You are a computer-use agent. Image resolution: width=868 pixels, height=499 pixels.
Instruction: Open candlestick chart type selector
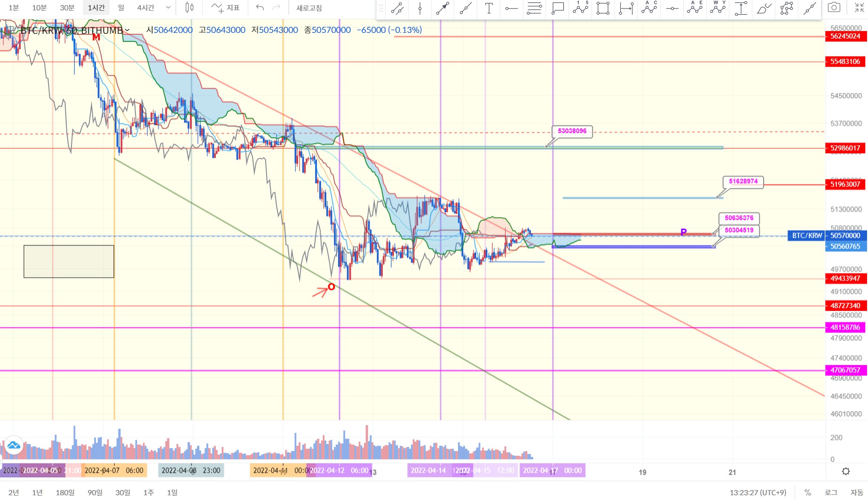coord(189,8)
